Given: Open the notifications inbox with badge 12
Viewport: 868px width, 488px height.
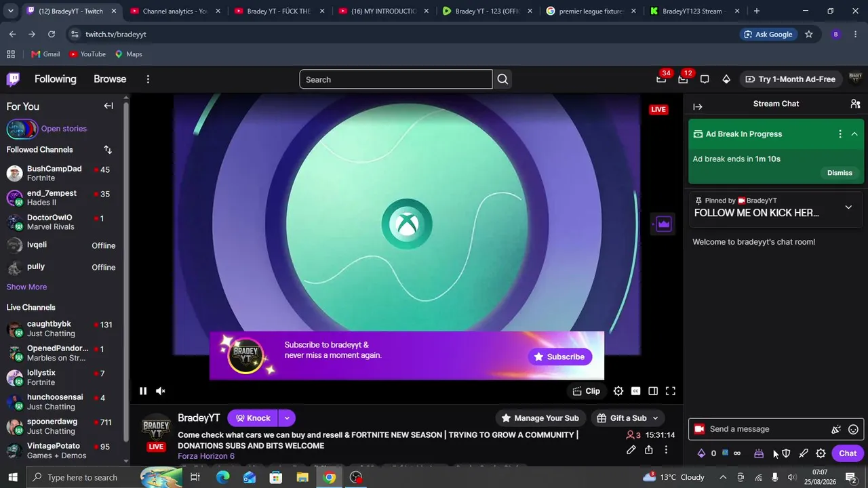Looking at the screenshot, I should coord(683,79).
